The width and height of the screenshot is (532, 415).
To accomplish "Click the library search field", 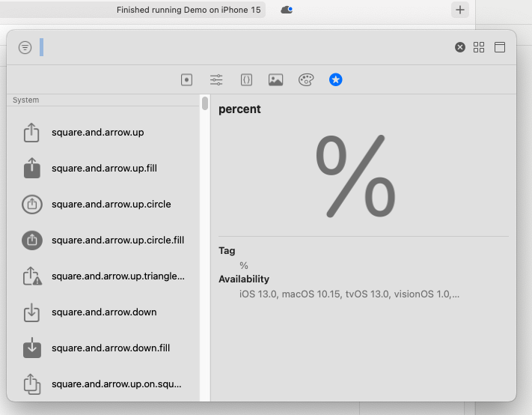I will (244, 47).
